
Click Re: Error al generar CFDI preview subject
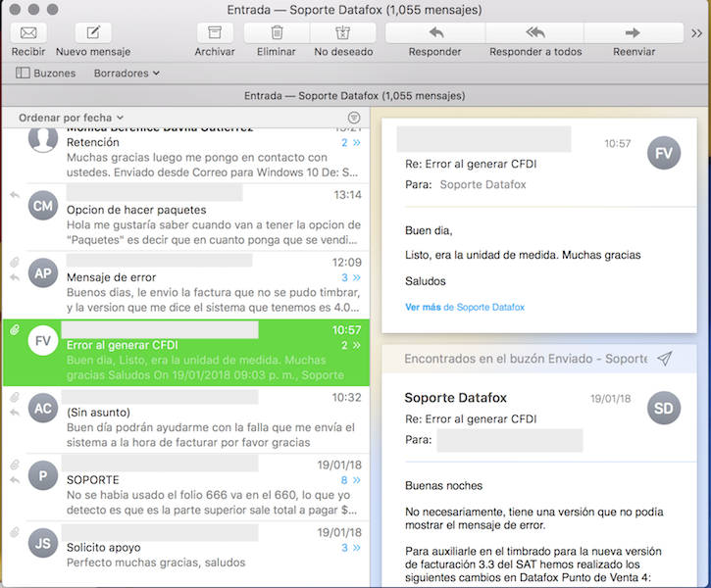coord(471,164)
